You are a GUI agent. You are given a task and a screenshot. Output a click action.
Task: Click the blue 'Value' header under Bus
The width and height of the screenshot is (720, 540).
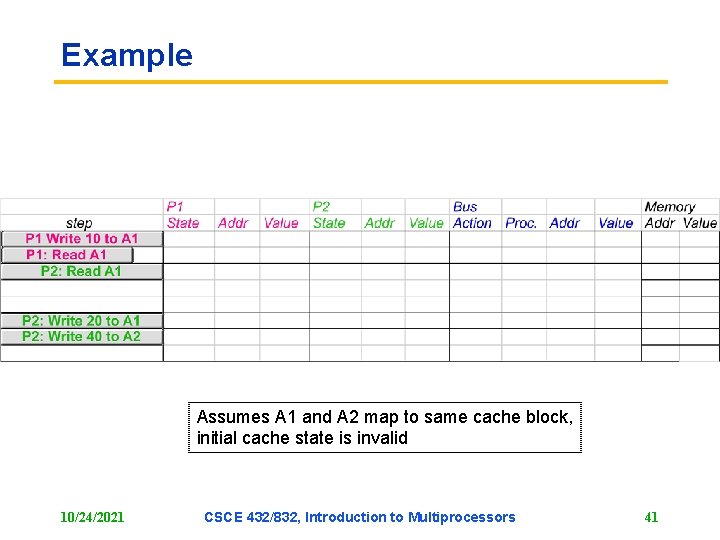click(616, 223)
